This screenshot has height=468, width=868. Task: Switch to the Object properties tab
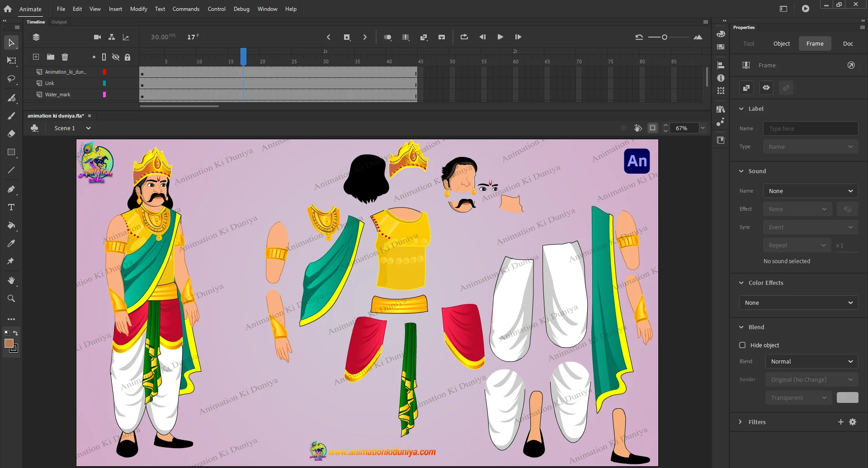(781, 44)
